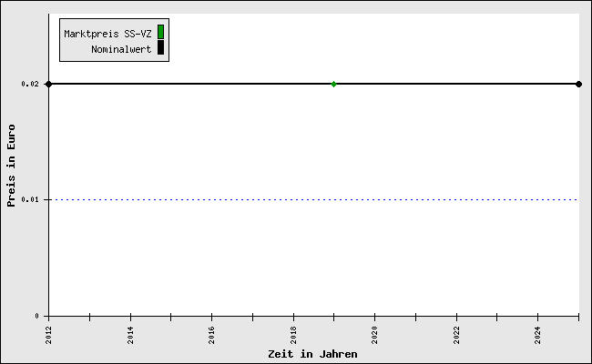The width and height of the screenshot is (592, 364).
Task: Click the 2024 x-axis year label
Action: (538, 335)
